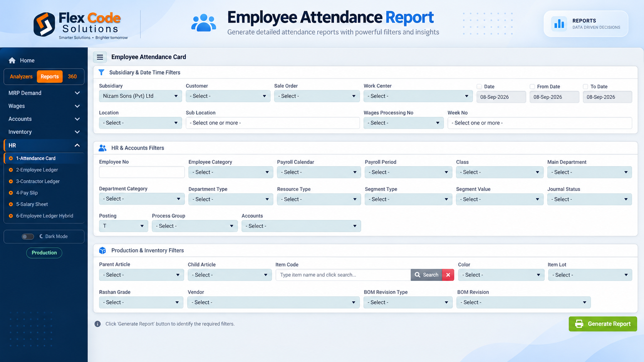Open the Subsidiary dropdown
The height and width of the screenshot is (362, 644).
pyautogui.click(x=140, y=96)
